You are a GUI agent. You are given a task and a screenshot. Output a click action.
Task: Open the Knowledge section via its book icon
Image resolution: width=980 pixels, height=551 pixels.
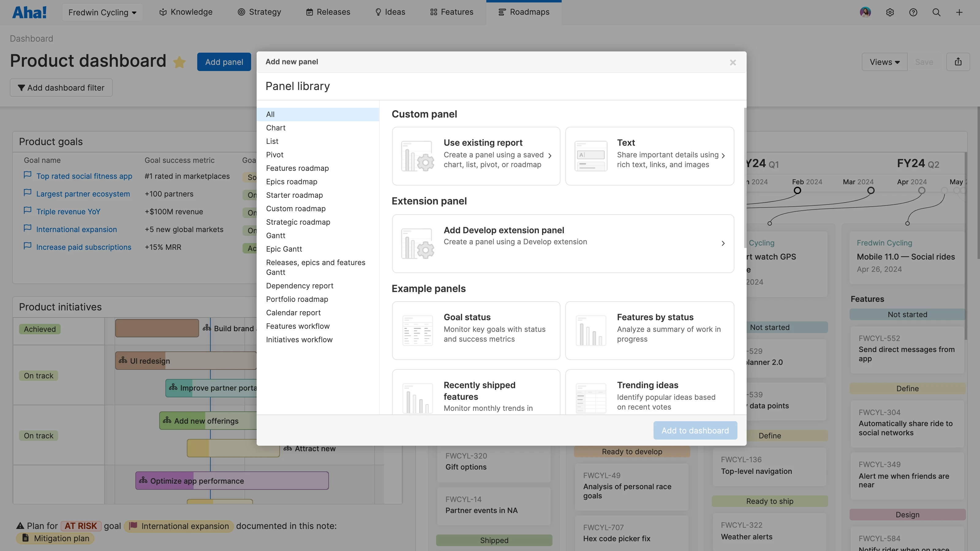163,12
